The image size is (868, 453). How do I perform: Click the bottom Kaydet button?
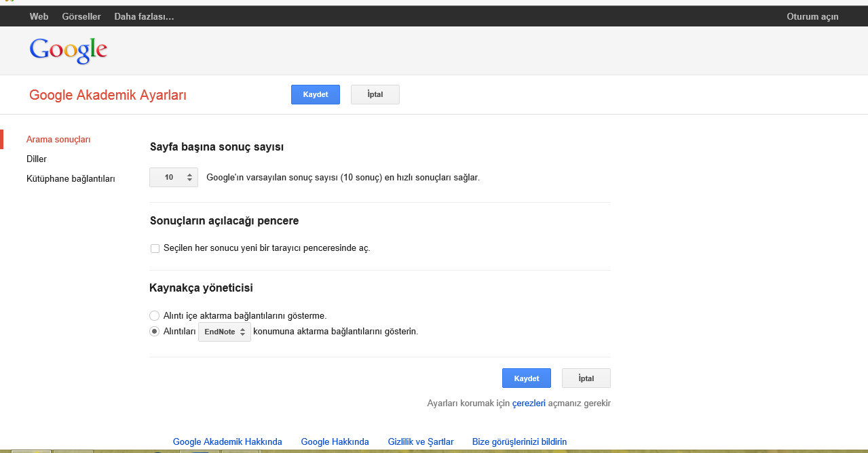tap(527, 378)
